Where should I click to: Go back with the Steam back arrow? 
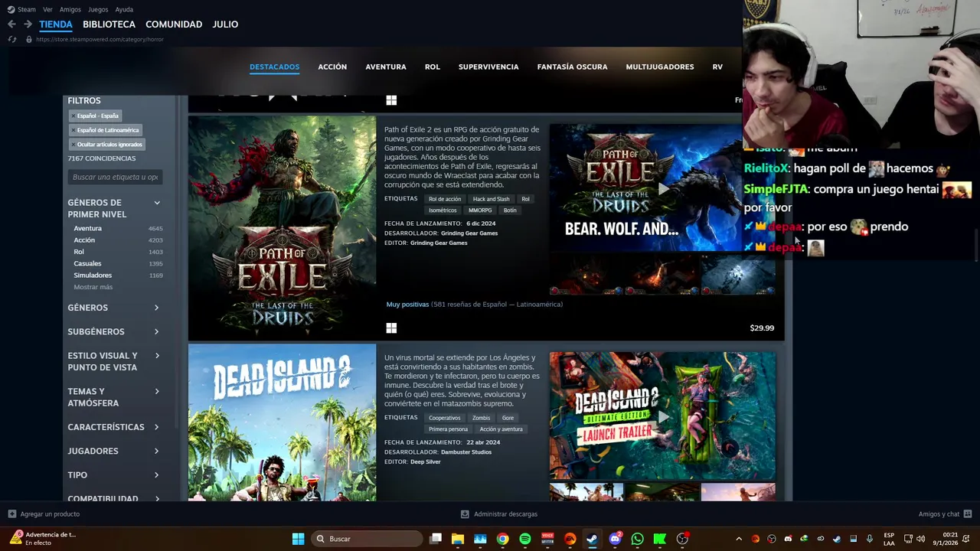click(x=11, y=24)
